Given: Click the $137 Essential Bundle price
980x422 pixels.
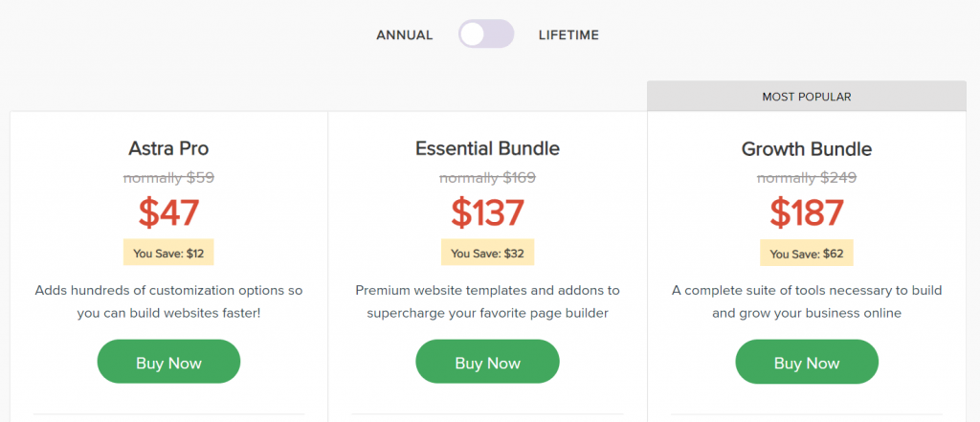Looking at the screenshot, I should point(487,212).
